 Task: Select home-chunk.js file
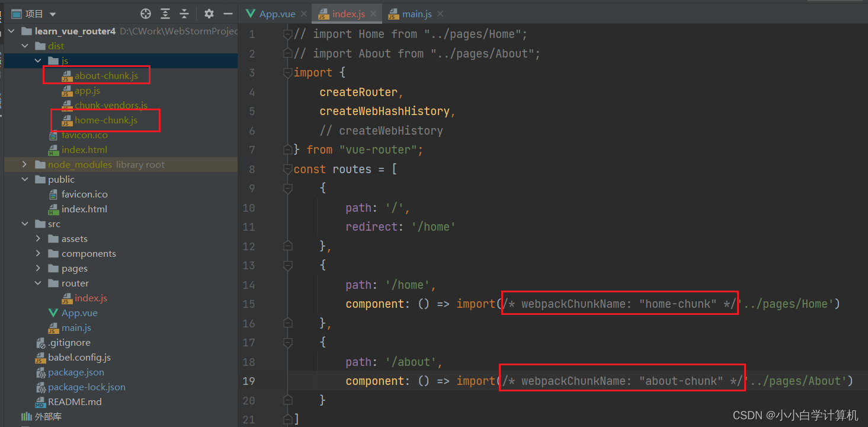(106, 120)
